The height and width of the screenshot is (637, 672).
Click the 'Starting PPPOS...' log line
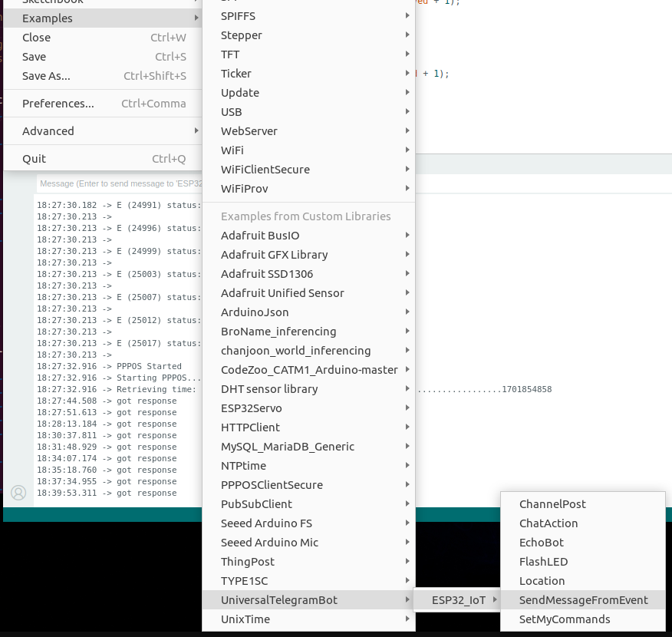click(x=119, y=378)
